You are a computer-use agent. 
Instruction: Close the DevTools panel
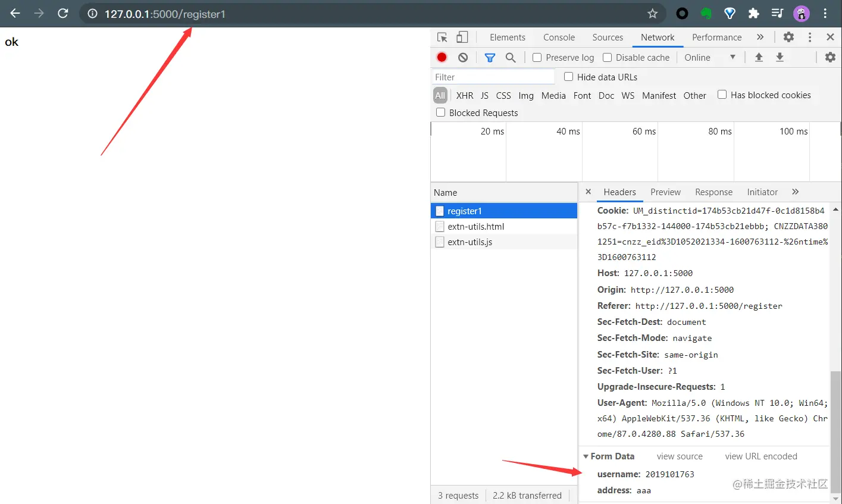point(830,37)
